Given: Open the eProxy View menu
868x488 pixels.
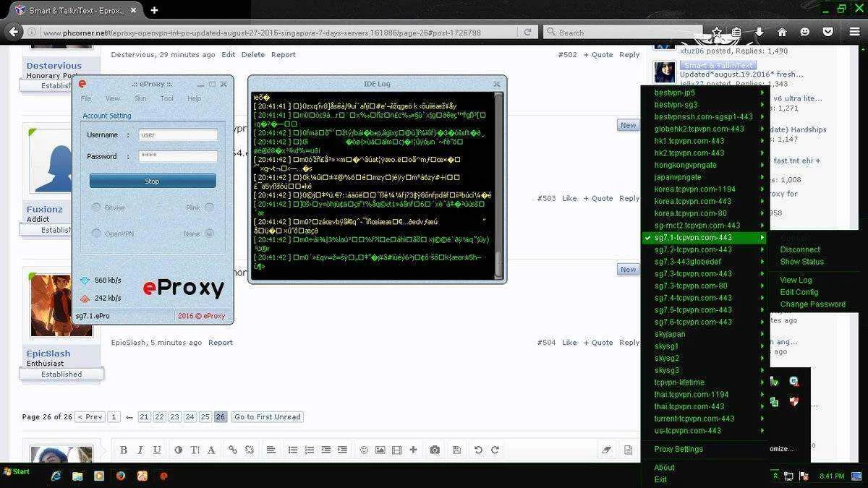Looking at the screenshot, I should pos(113,98).
